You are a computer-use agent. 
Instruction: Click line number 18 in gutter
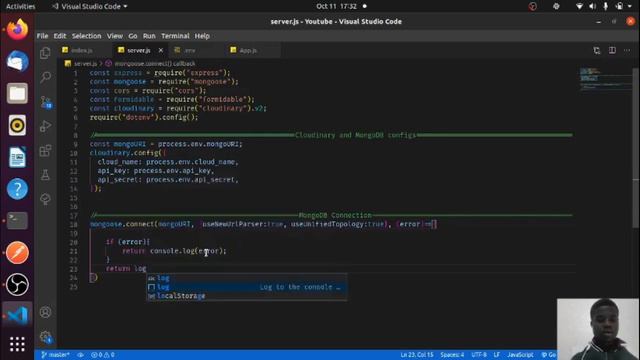coord(73,224)
